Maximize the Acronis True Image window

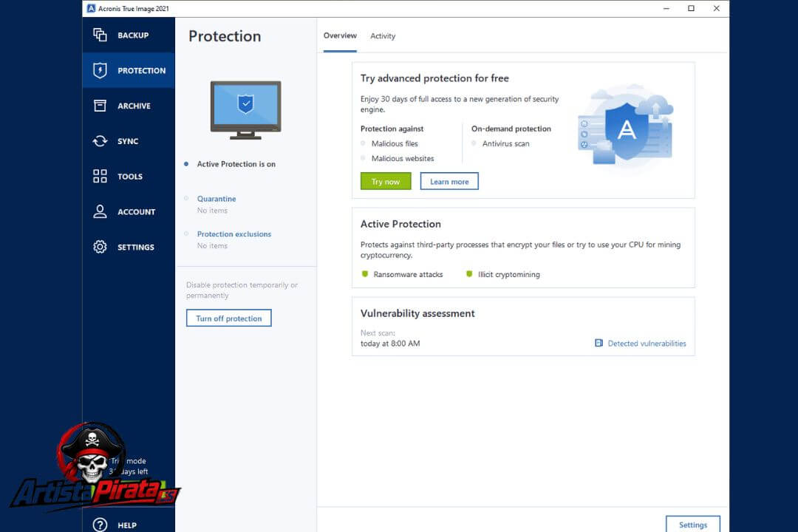(691, 8)
